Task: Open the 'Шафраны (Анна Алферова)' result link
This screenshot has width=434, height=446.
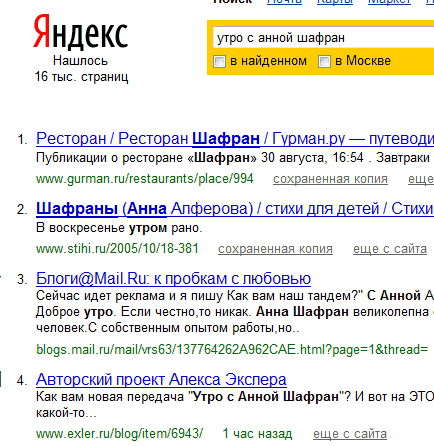Action: 235,209
